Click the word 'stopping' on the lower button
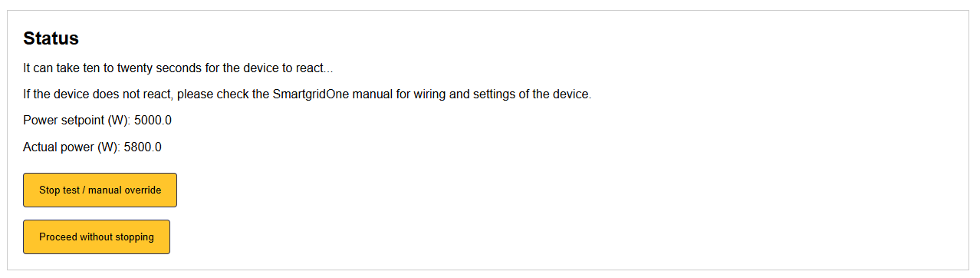Image resolution: width=980 pixels, height=278 pixels. (x=134, y=237)
